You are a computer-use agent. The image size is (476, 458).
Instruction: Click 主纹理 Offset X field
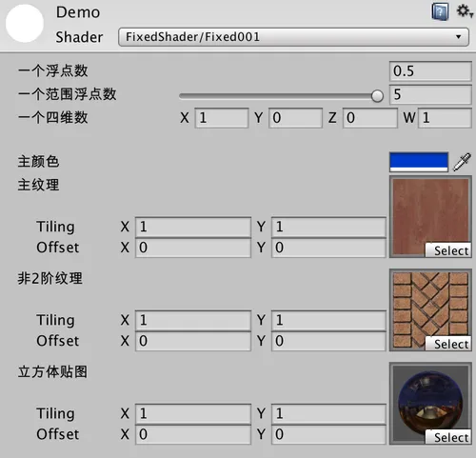(x=193, y=248)
